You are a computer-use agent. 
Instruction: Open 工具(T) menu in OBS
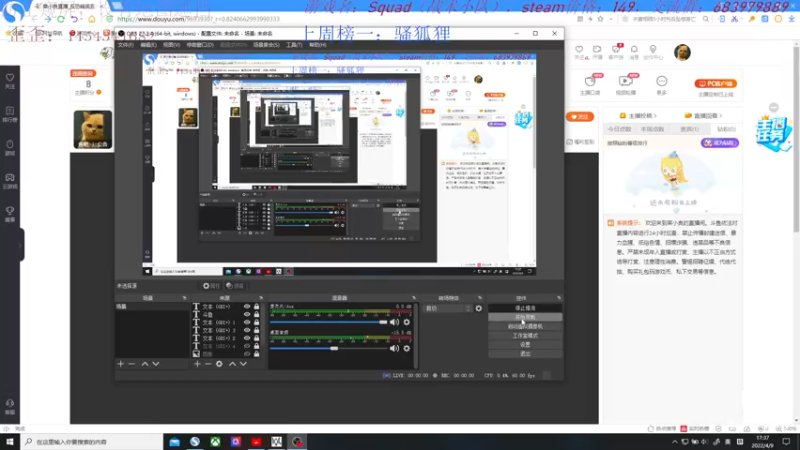click(x=294, y=45)
